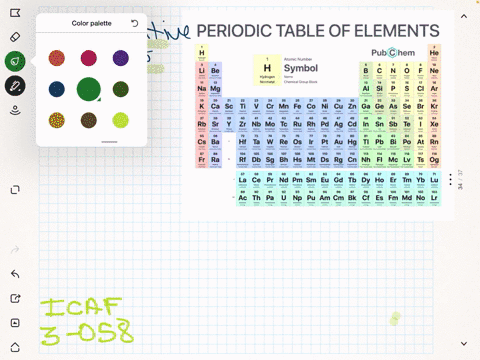Select the eraser tool
Image resolution: width=480 pixels, height=360 pixels.
coord(15,37)
